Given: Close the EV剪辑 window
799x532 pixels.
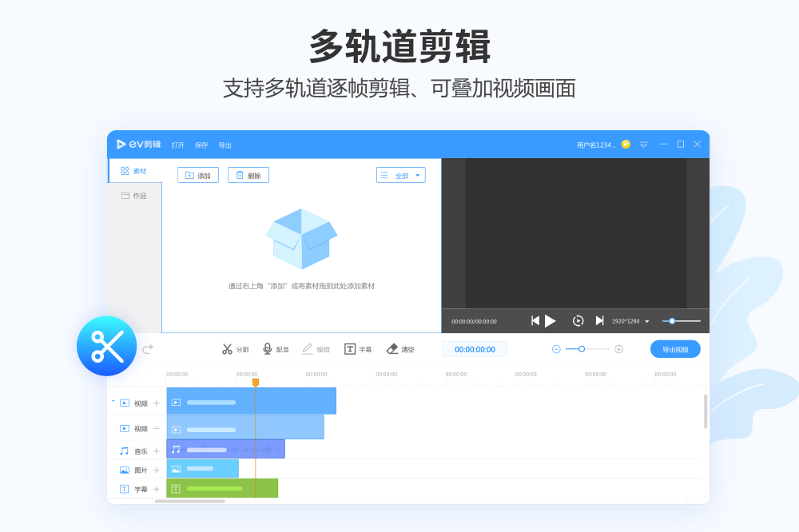Looking at the screenshot, I should [698, 145].
